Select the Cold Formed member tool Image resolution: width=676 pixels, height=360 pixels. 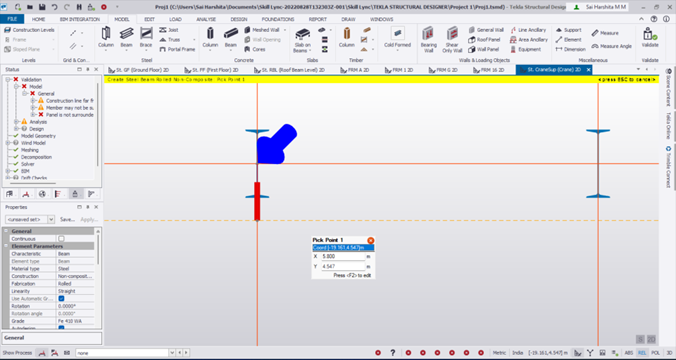click(397, 37)
